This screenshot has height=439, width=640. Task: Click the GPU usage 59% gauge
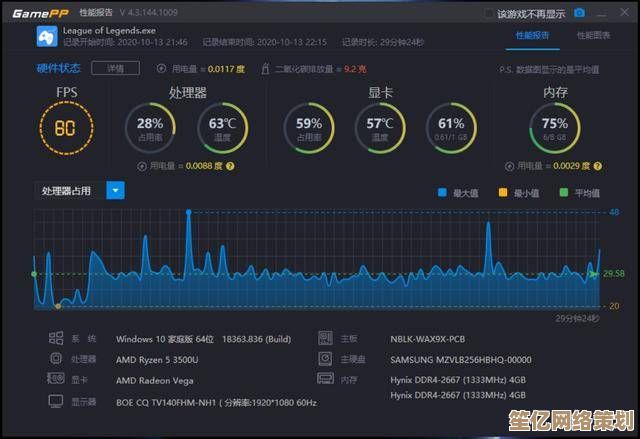(x=309, y=128)
